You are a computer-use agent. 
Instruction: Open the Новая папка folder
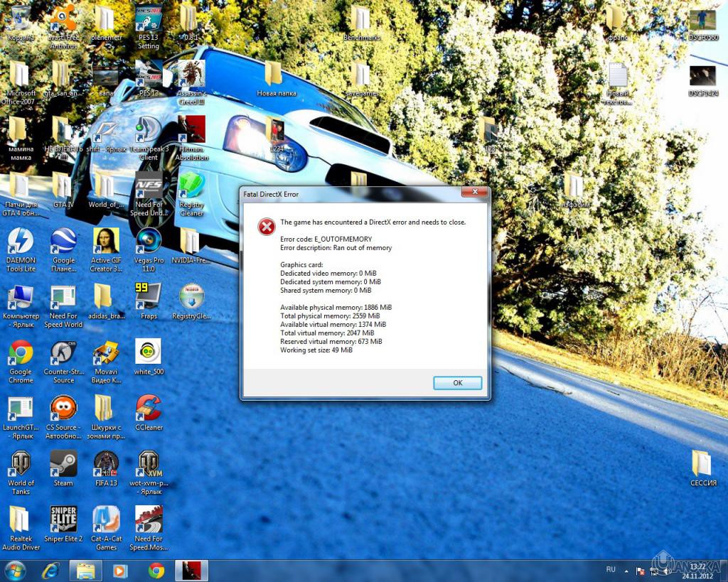pos(276,79)
